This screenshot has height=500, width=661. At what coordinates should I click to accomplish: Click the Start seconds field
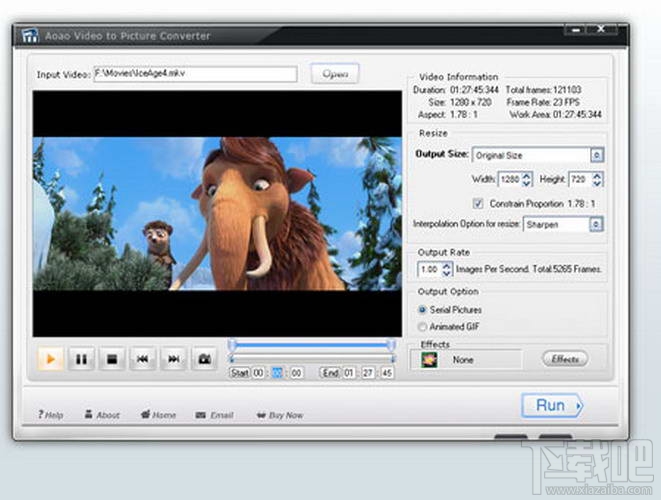(296, 373)
